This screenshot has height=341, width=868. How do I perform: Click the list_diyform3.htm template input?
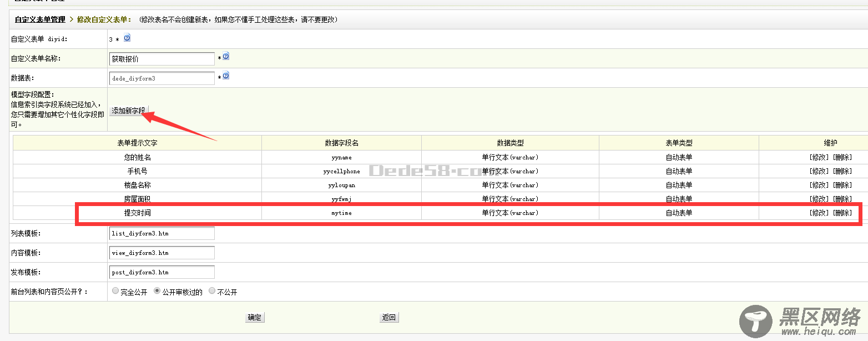[x=162, y=233]
